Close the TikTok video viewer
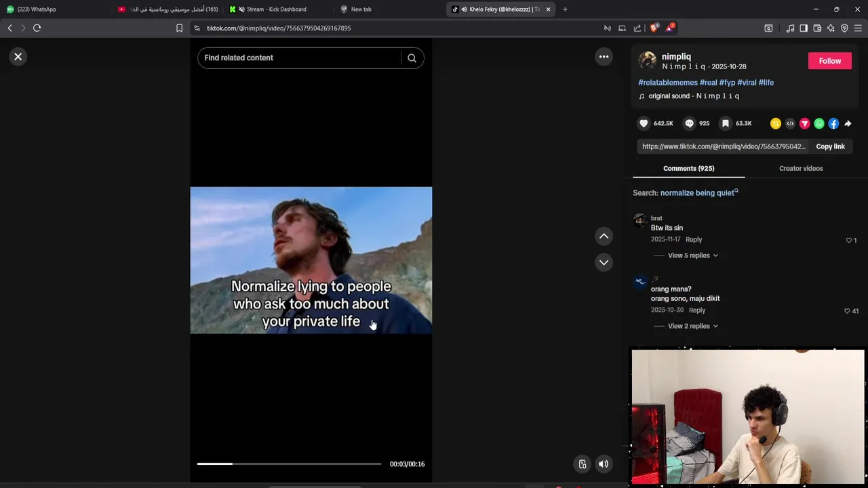Screen dimensions: 868x488 (18, 57)
